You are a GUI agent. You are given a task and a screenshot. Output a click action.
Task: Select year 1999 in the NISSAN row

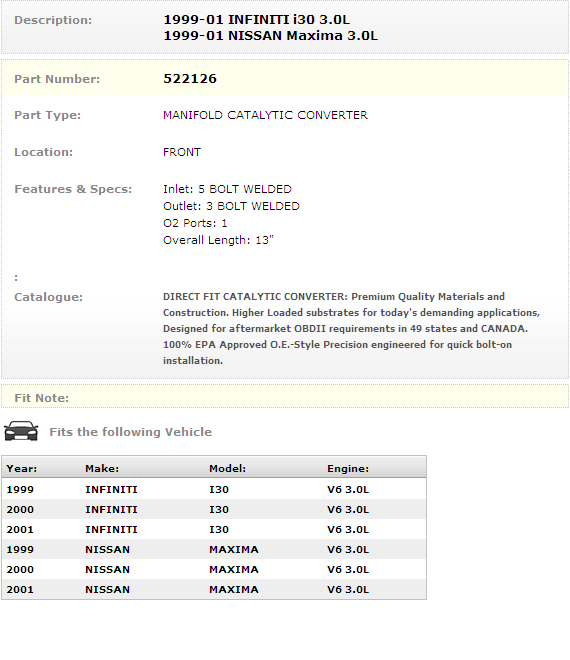click(20, 550)
